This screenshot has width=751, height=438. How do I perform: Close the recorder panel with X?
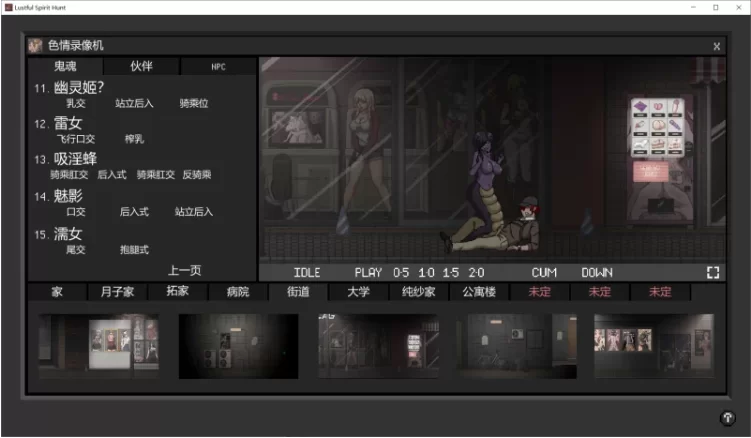(x=717, y=46)
